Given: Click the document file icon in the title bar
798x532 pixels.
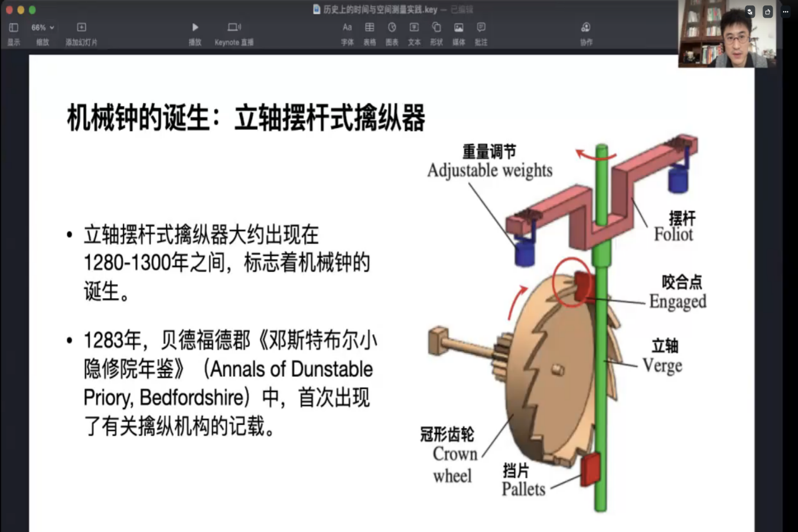Looking at the screenshot, I should [317, 9].
